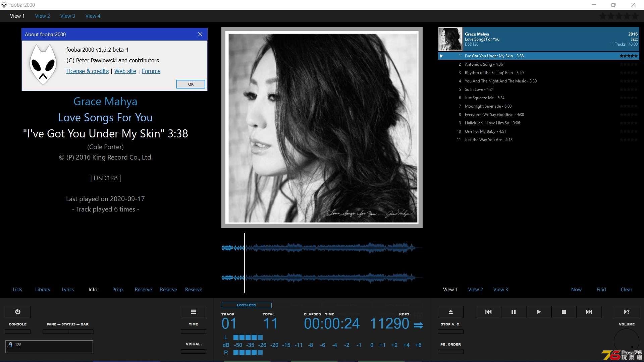Click the Now playlist button

(x=576, y=289)
